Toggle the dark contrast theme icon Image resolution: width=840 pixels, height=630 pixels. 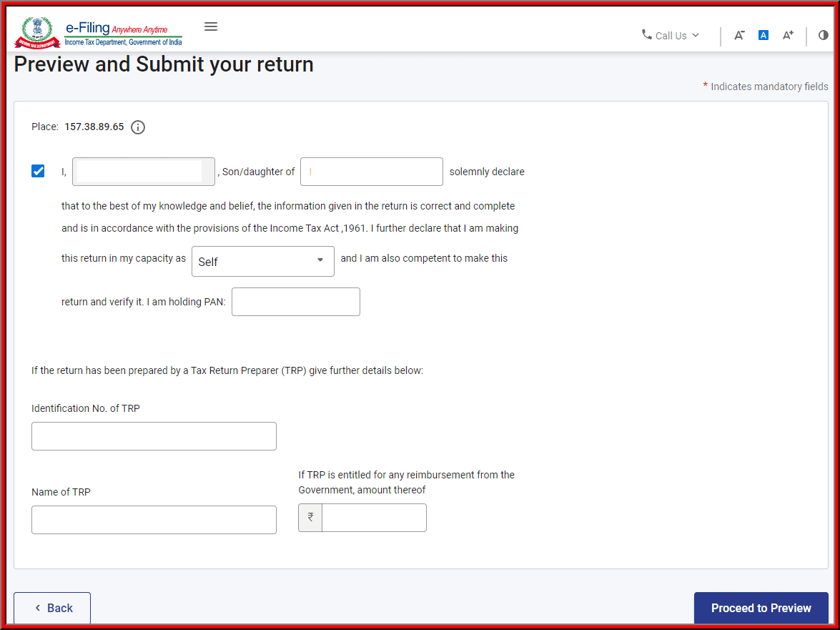[x=823, y=35]
